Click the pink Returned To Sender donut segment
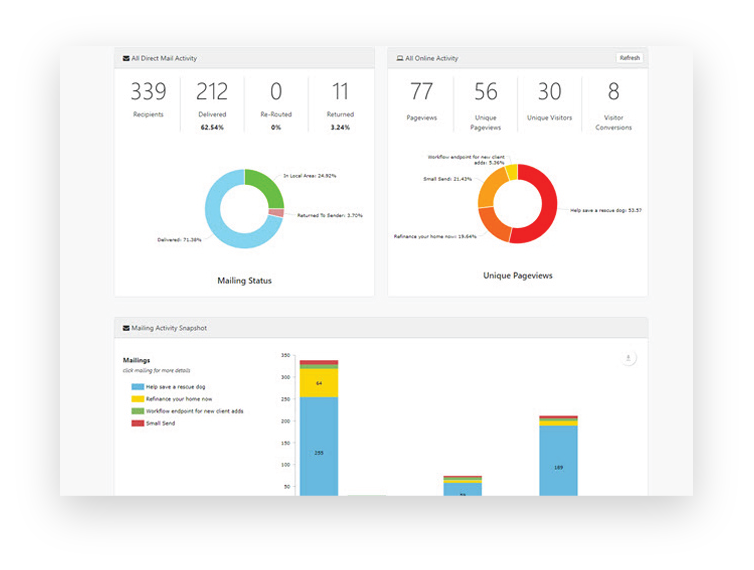 [276, 213]
